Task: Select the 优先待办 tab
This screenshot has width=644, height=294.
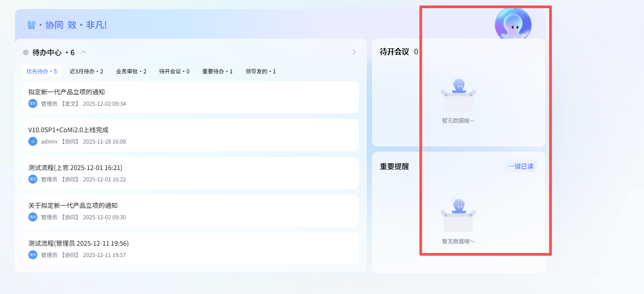Action: point(42,72)
